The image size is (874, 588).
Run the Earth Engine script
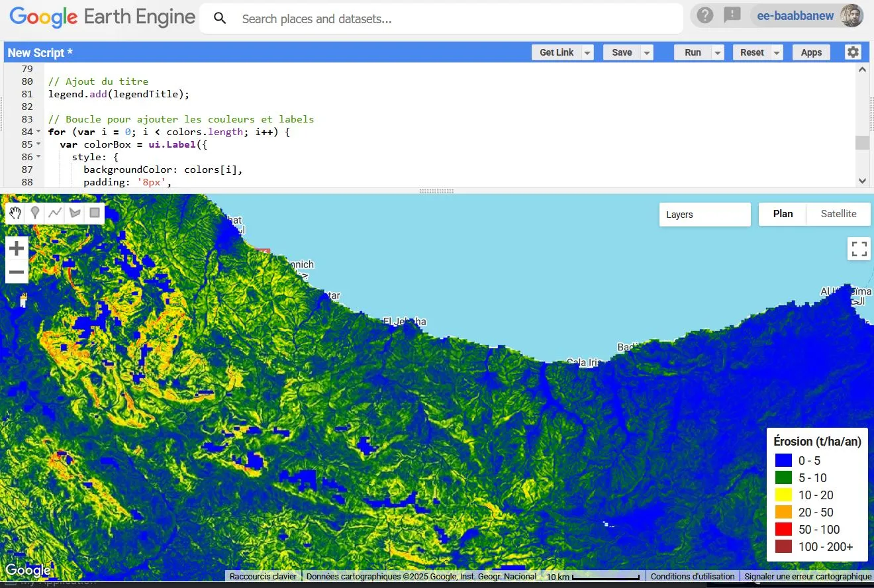pos(693,52)
